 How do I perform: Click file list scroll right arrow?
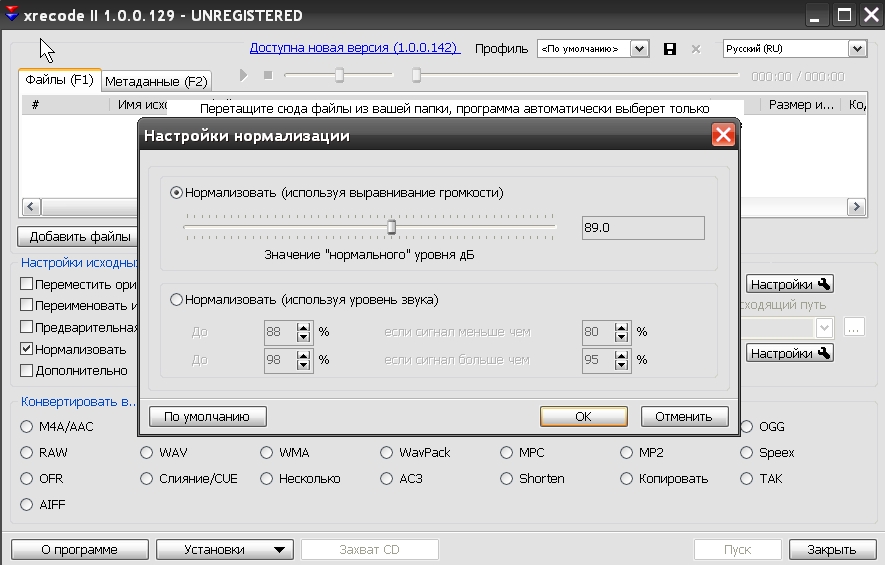pyautogui.click(x=856, y=207)
